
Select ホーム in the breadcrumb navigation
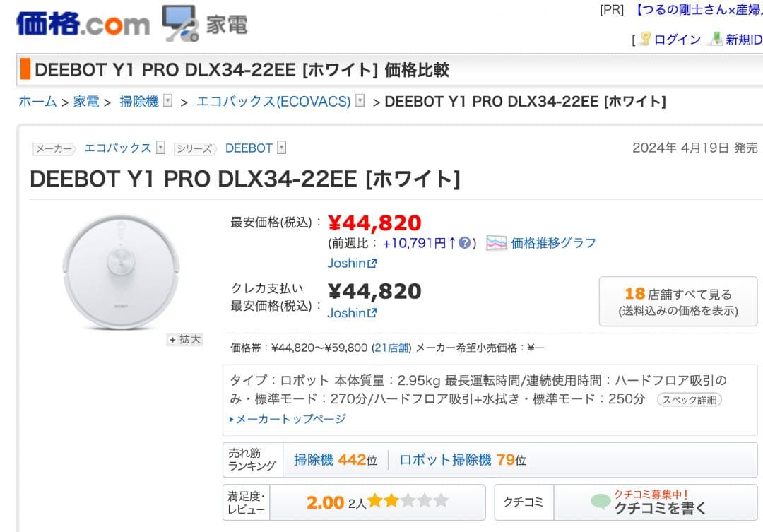tap(37, 101)
